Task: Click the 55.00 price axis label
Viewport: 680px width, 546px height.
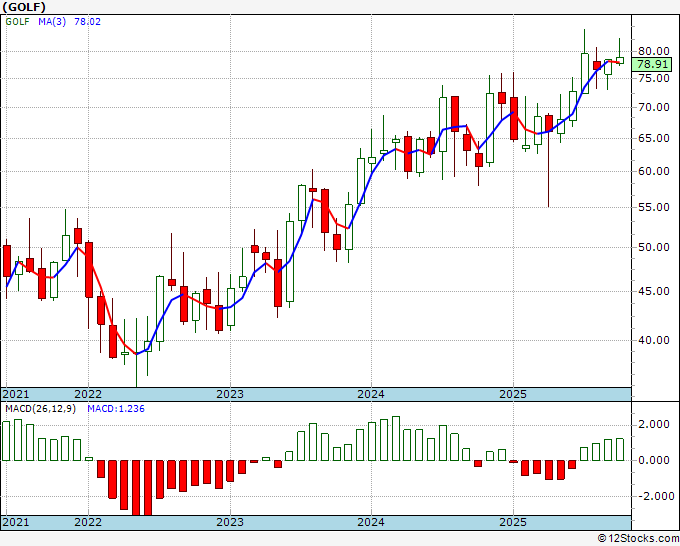Action: [654, 207]
